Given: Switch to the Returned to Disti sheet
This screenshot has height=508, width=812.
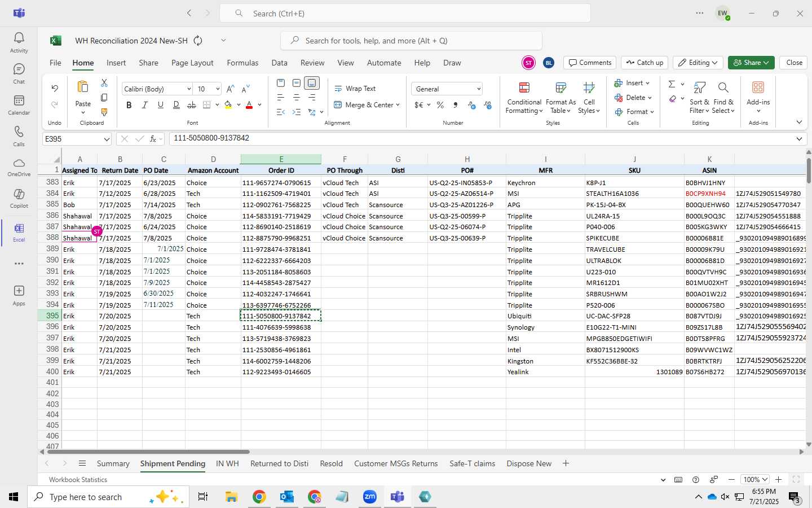Looking at the screenshot, I should [279, 463].
